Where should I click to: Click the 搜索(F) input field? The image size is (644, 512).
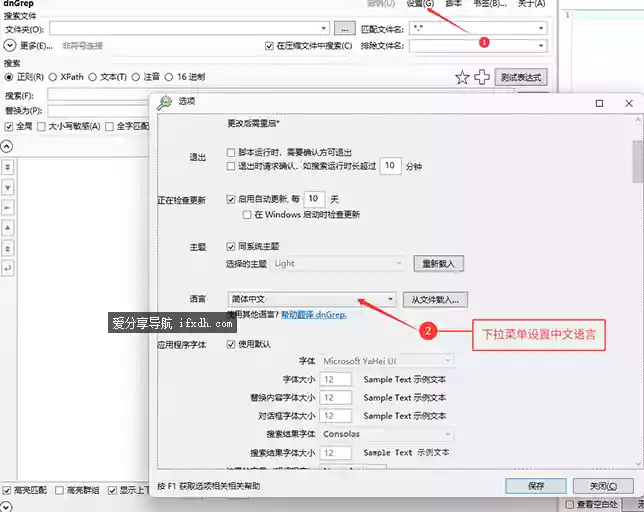click(x=98, y=95)
